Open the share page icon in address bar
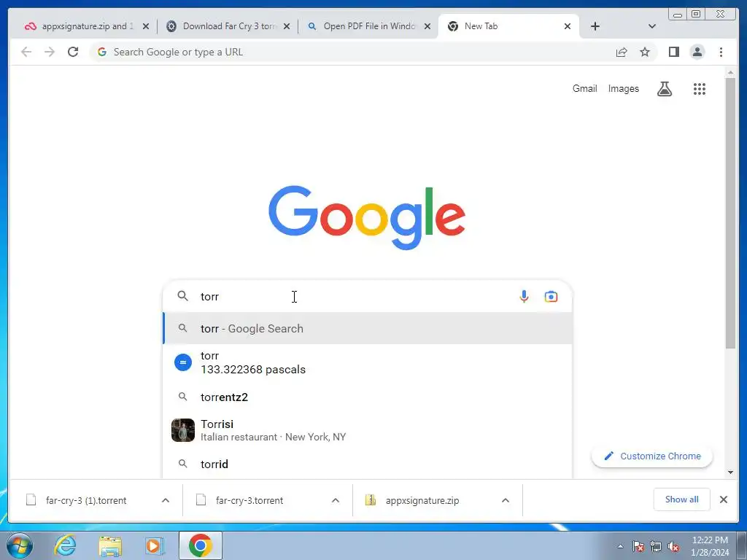Viewport: 747px width, 560px height. [x=622, y=52]
